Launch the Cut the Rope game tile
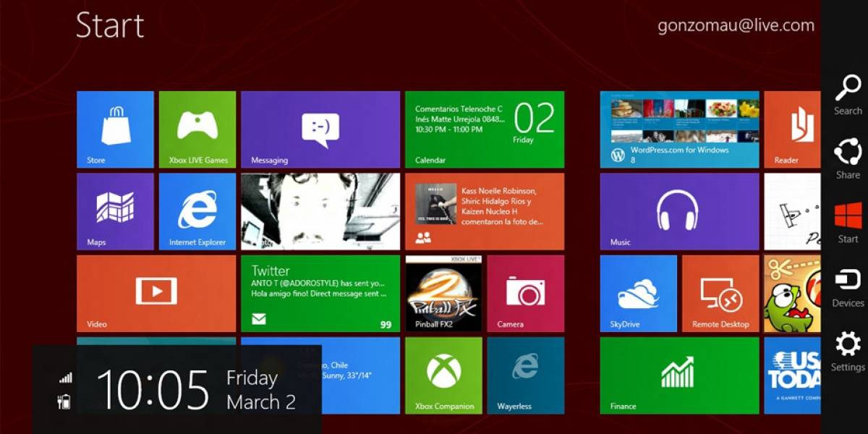Image resolution: width=868 pixels, height=434 pixels. click(x=793, y=294)
